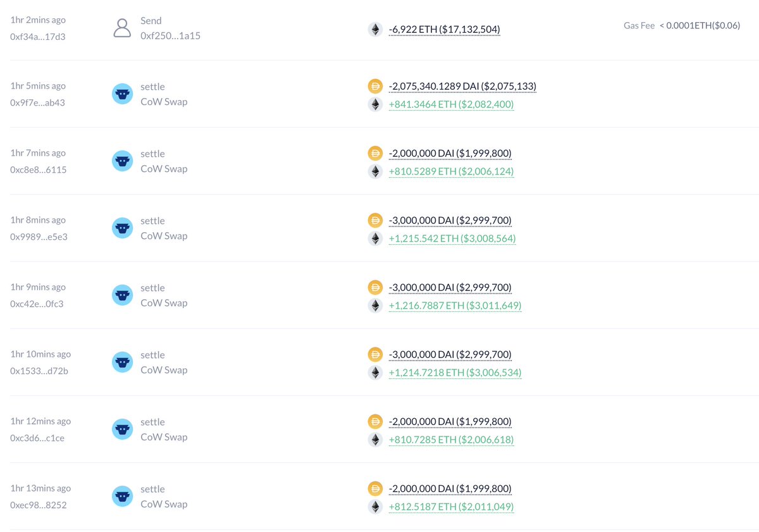Click the -6,922 ETH ($17,132,504) amount
This screenshot has width=759, height=532.
coord(445,29)
